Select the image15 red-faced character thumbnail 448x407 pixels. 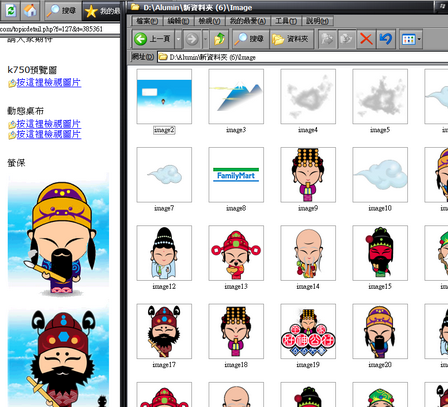(x=380, y=253)
